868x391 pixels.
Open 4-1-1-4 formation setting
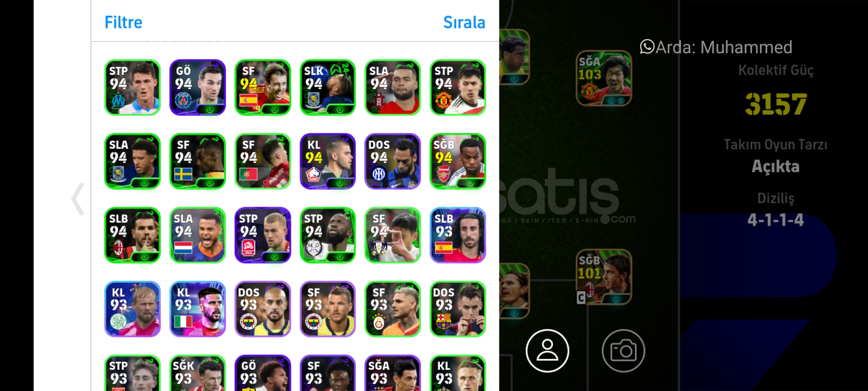(775, 220)
